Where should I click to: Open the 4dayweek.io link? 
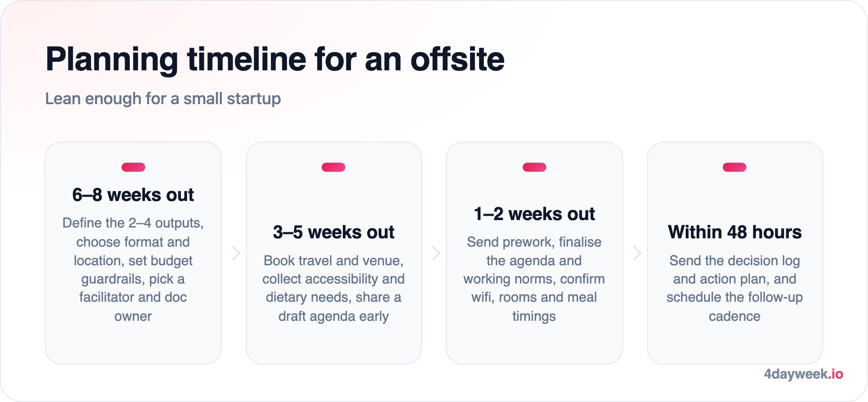(x=803, y=374)
